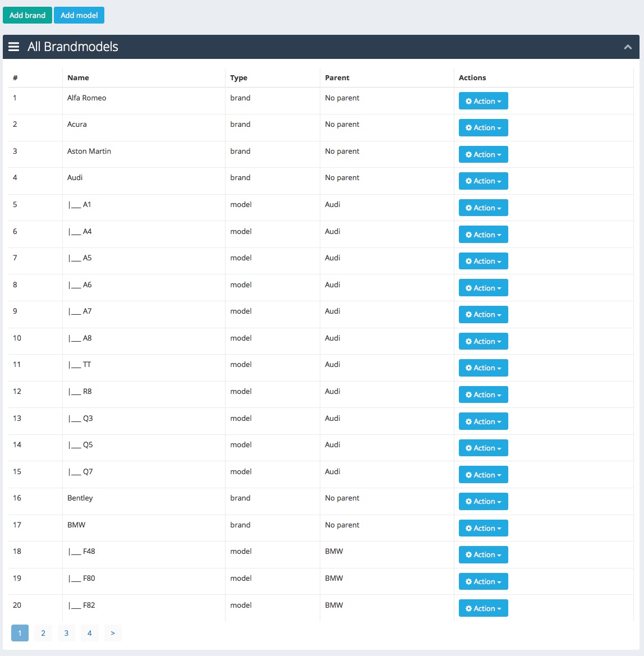
Task: Open Action dropdown for model Q5
Action: (484, 448)
